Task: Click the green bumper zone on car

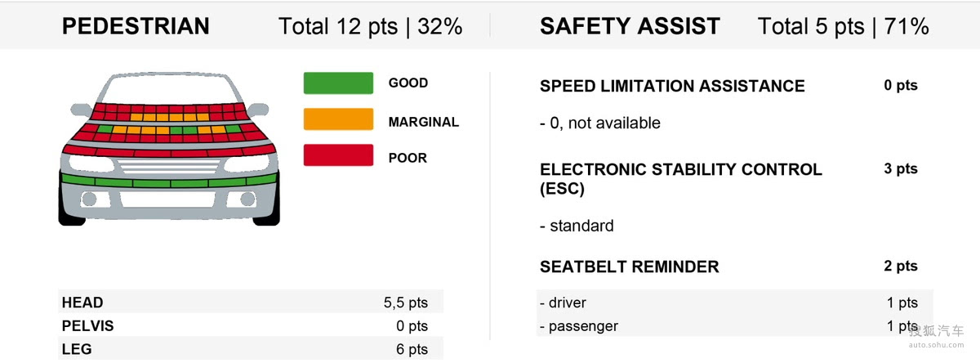Action: pyautogui.click(x=168, y=181)
